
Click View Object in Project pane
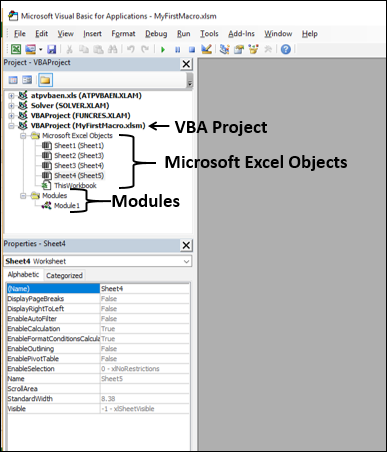[x=27, y=80]
